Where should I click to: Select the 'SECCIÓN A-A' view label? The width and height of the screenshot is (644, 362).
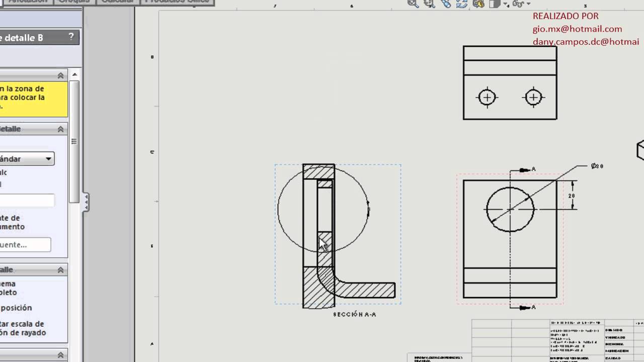(x=355, y=314)
